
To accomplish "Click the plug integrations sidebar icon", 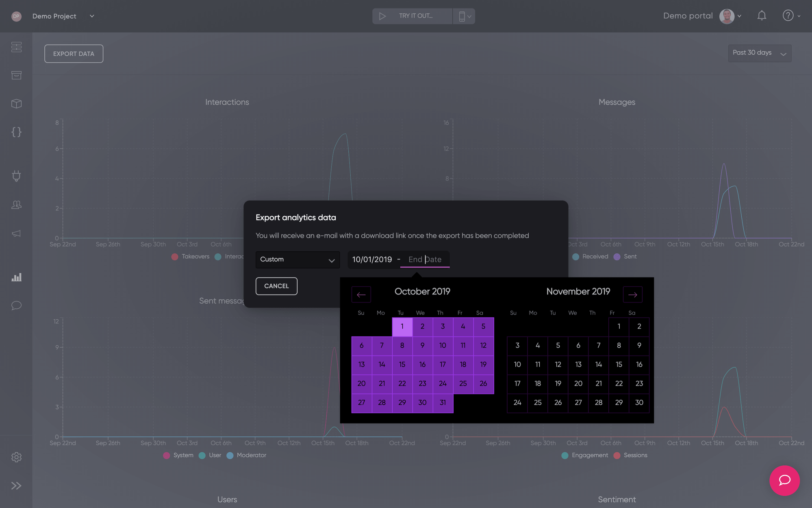I will (x=16, y=176).
